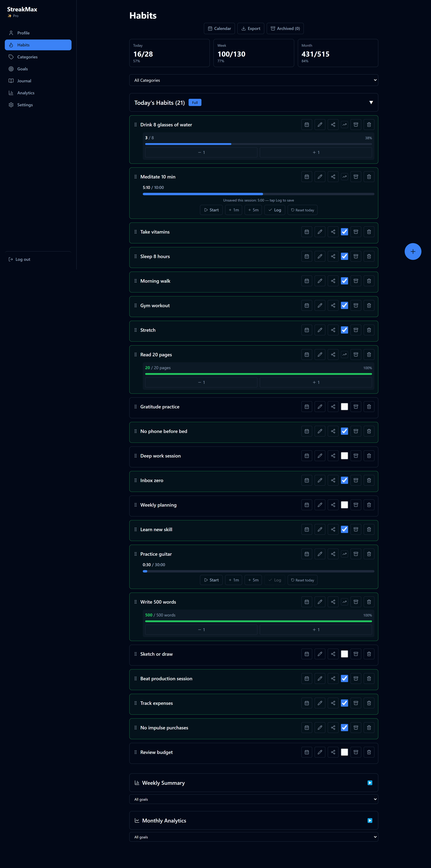View trend for Read 20 pages
Viewport: 431px width, 868px height.
click(344, 355)
